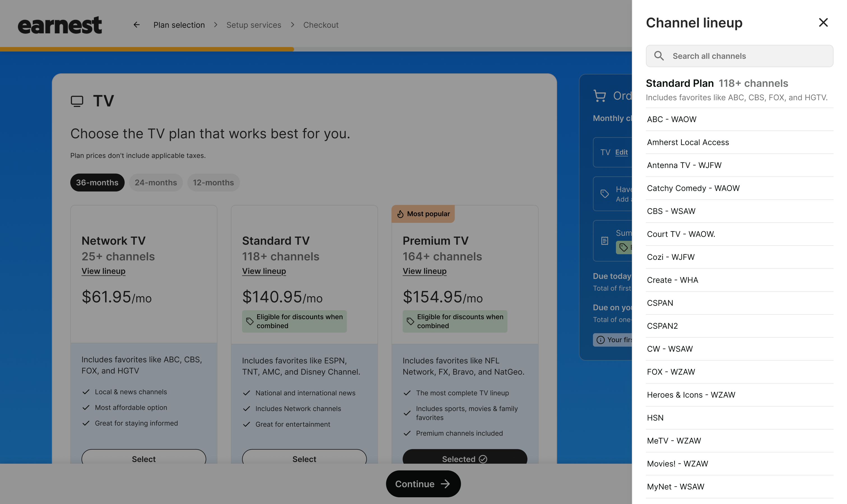Switch to the 24-months term
Viewport: 847px width, 504px height.
coord(156,182)
